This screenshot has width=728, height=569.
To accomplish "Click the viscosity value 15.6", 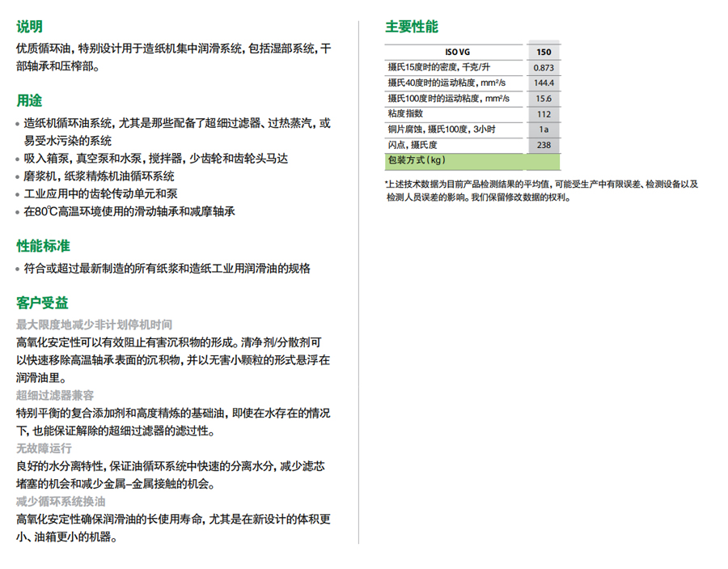I will click(544, 99).
